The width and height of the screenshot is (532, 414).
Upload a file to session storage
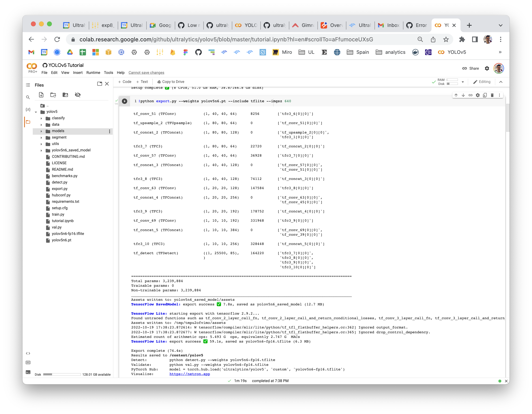[41, 95]
